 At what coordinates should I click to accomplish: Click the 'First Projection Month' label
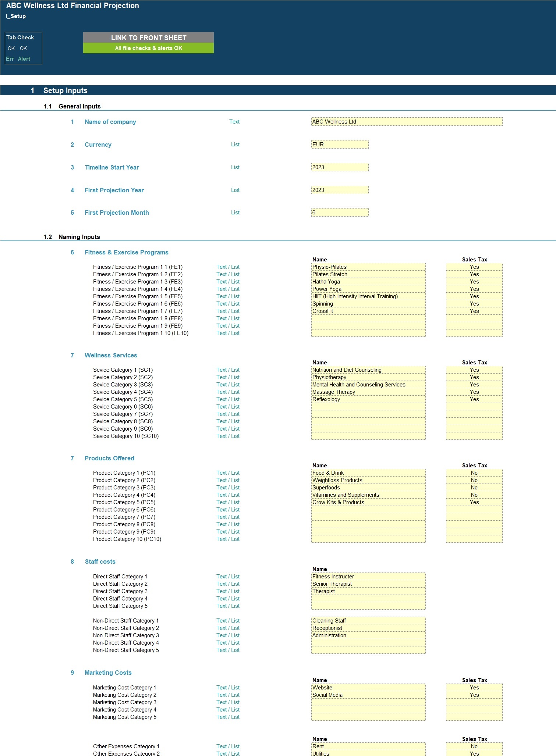[x=117, y=213]
